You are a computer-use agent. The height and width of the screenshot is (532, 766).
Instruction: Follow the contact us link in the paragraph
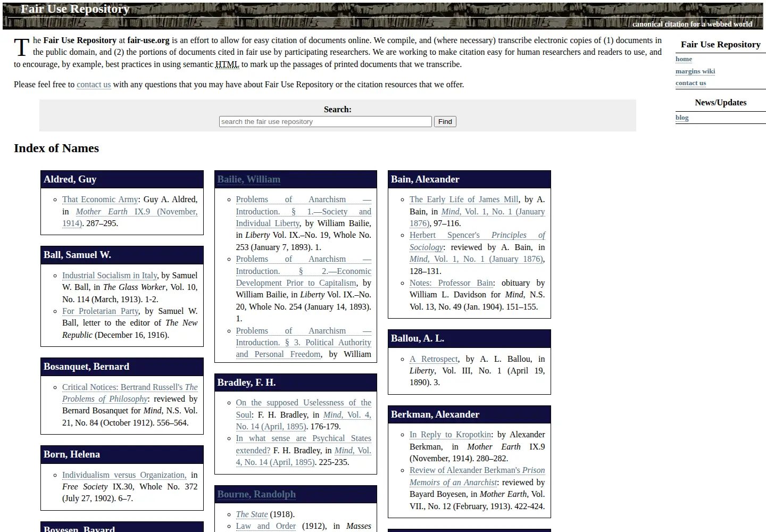pos(94,85)
